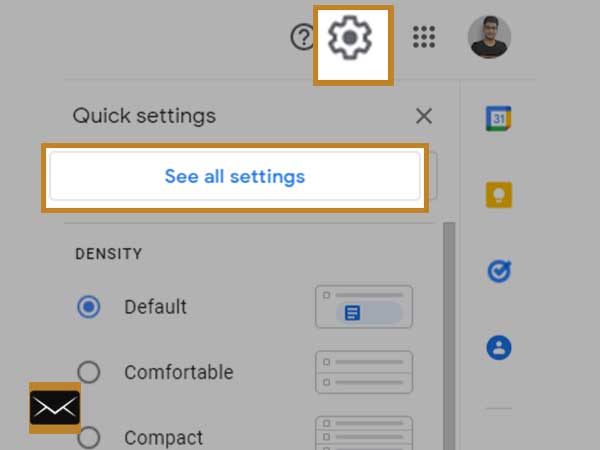Click the Comfortable density preview thumbnail
The width and height of the screenshot is (600, 450).
[364, 372]
